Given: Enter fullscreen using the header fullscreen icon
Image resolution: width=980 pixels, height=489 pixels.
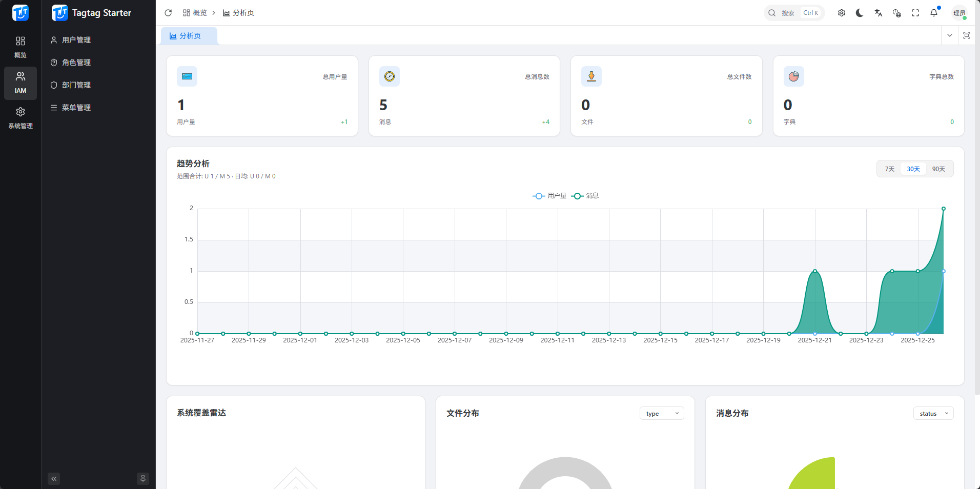Looking at the screenshot, I should 915,13.
